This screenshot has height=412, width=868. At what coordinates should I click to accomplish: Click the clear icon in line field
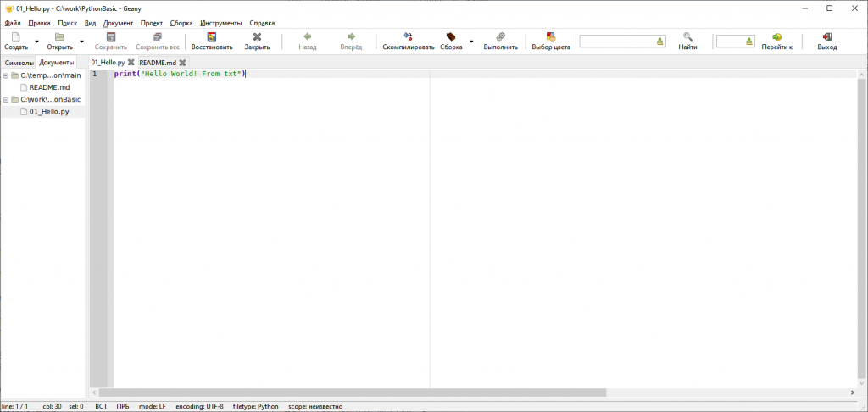pos(749,42)
